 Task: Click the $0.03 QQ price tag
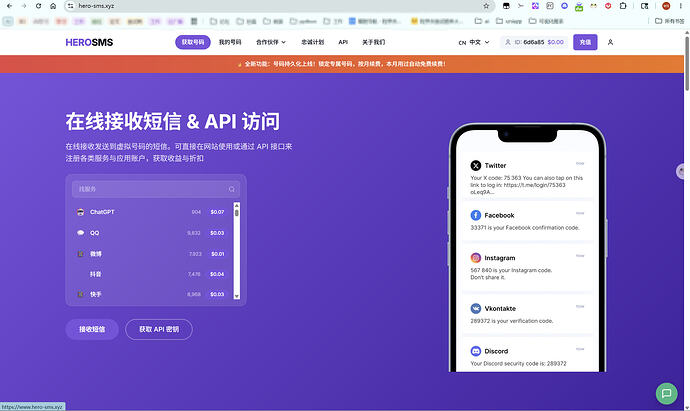click(x=217, y=233)
